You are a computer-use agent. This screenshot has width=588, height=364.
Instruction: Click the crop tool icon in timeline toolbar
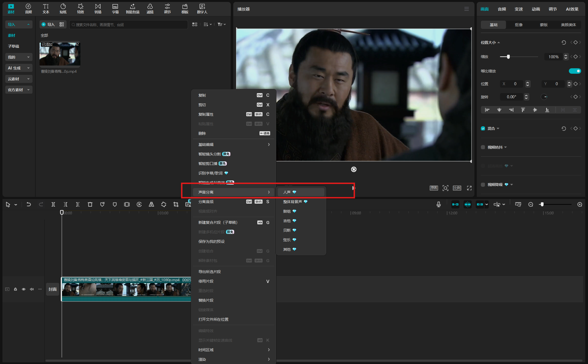(x=176, y=204)
